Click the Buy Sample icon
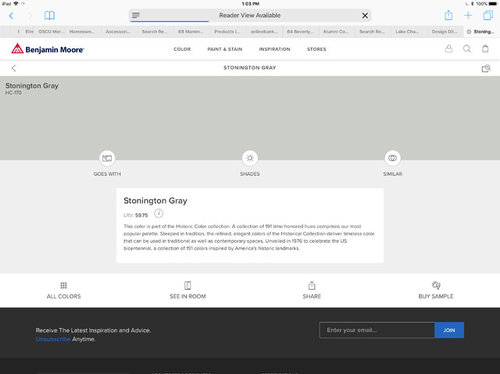500x374 pixels. click(x=436, y=285)
